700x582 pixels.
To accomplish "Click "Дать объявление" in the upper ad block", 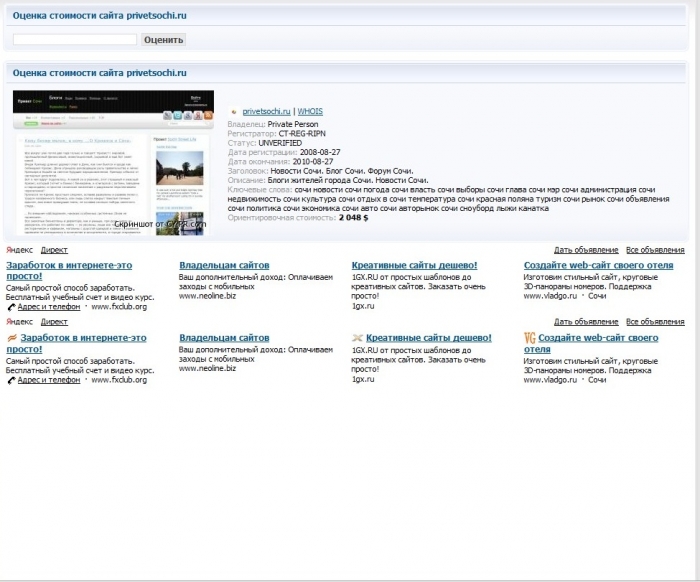I will pyautogui.click(x=586, y=250).
